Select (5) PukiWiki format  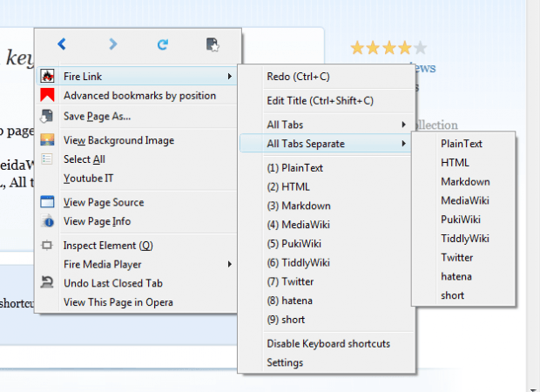[x=326, y=244]
